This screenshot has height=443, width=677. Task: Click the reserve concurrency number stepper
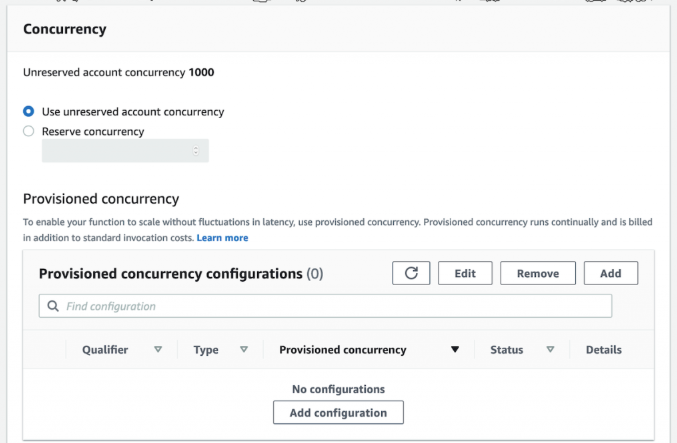196,151
